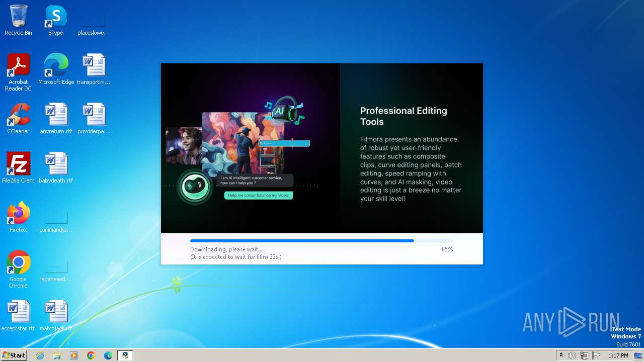Viewport: 644px width, 362px height.
Task: Click the 'Professional Editing Tools' heading
Action: click(x=404, y=116)
